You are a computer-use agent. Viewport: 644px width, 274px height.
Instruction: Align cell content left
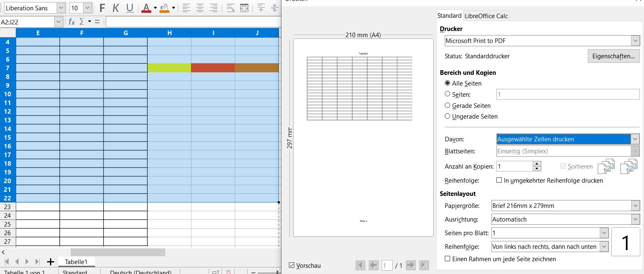pyautogui.click(x=186, y=8)
